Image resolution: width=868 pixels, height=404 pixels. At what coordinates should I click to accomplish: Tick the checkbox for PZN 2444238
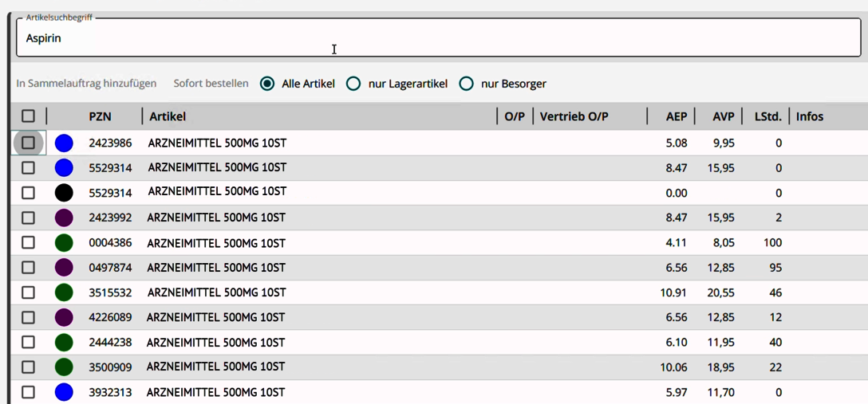tap(28, 342)
